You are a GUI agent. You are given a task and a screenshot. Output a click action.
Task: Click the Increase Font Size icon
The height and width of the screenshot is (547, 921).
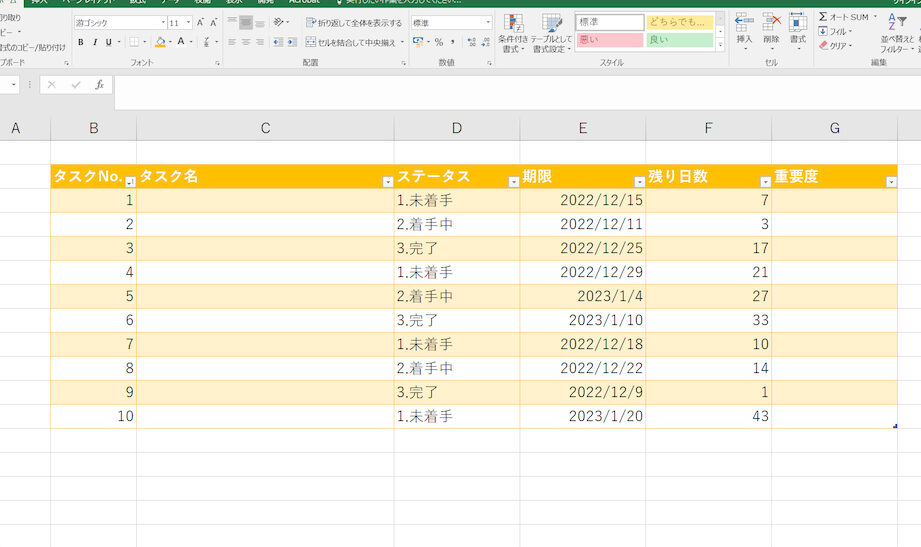(200, 22)
